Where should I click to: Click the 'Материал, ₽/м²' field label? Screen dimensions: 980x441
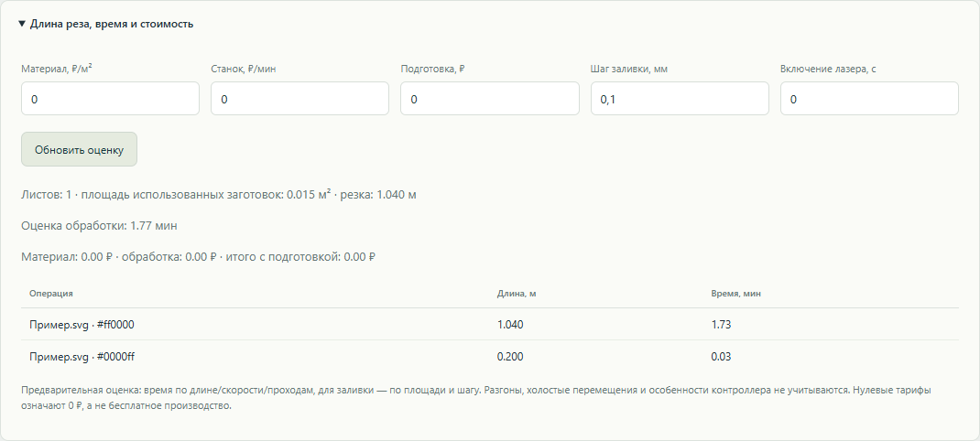point(57,69)
